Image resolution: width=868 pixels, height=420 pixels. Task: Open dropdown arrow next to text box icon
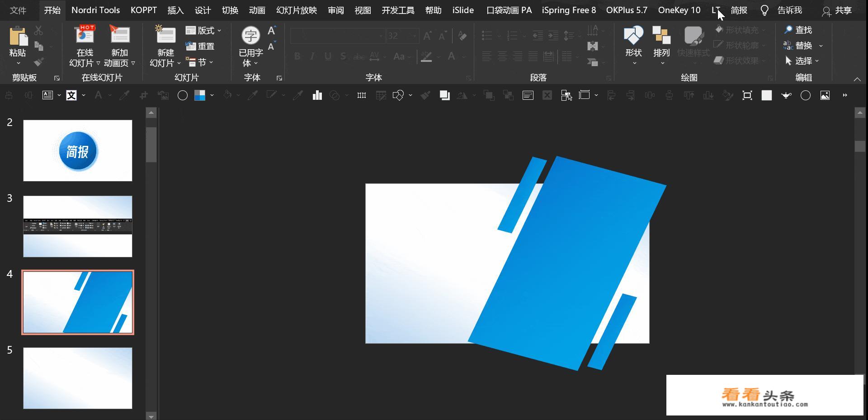coord(59,95)
